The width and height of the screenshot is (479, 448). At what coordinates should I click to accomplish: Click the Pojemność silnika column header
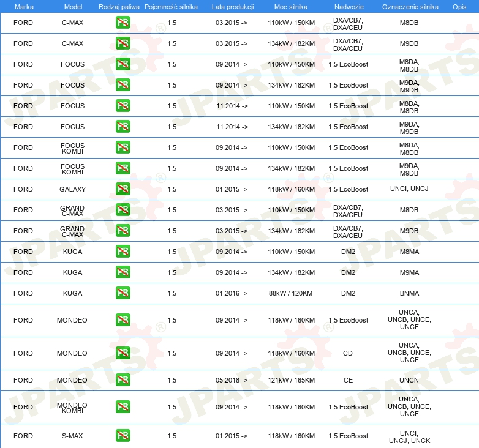click(x=171, y=7)
